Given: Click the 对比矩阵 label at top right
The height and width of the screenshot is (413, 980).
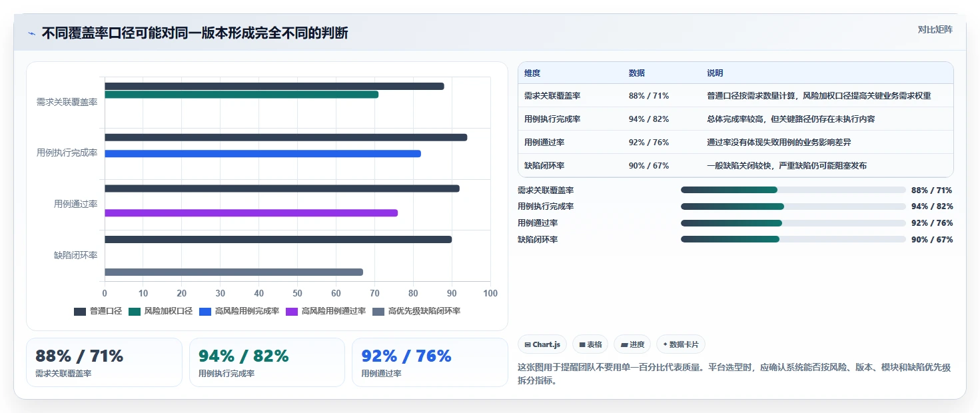Looking at the screenshot, I should pos(935,29).
